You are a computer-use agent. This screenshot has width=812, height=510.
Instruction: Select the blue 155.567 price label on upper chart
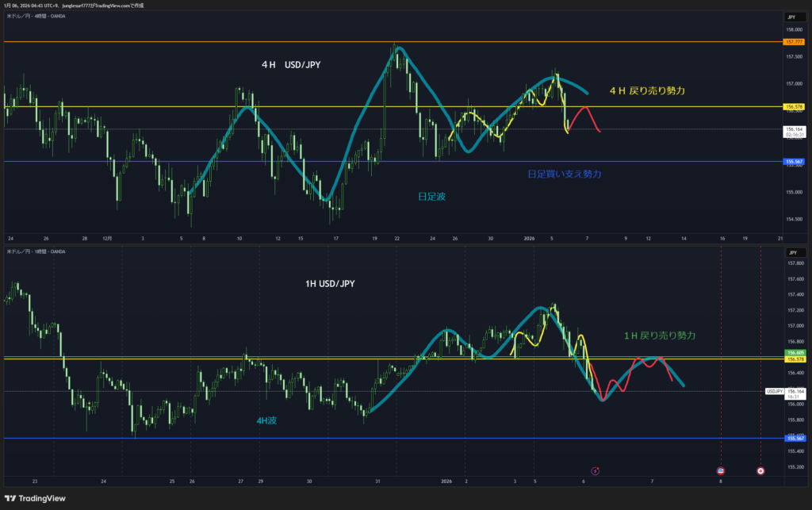pos(794,162)
